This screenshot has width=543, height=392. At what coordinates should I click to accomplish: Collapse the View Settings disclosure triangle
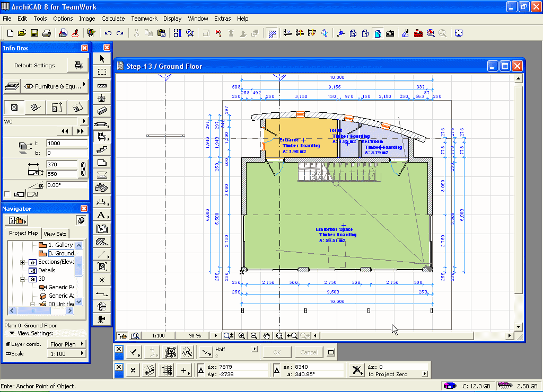tap(12, 334)
